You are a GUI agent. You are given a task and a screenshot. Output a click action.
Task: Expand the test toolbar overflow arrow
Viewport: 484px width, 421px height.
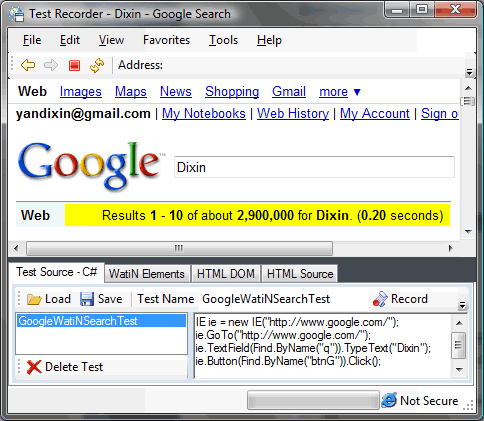click(462, 305)
